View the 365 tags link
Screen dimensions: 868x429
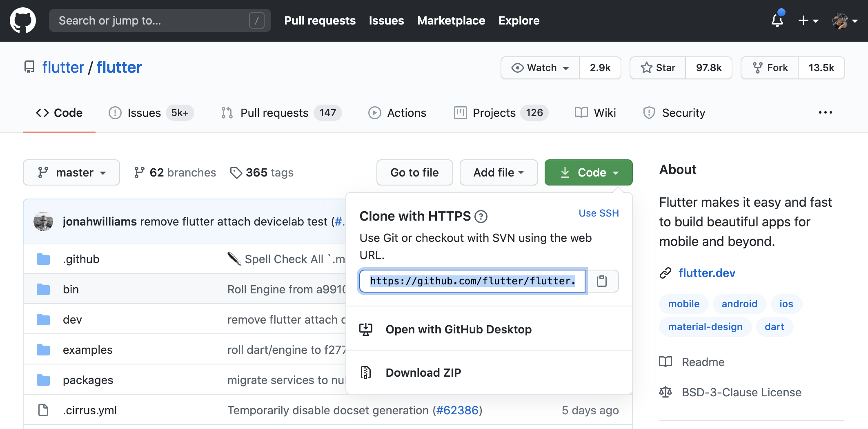tap(262, 172)
